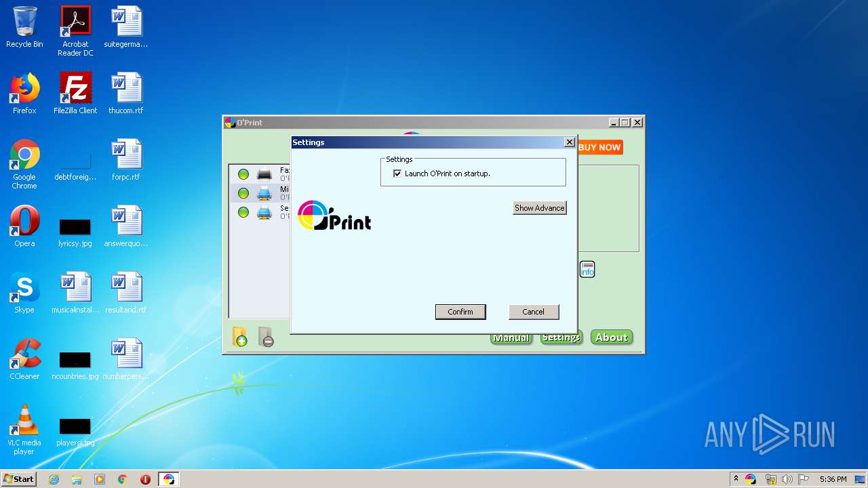Open Chrome from the taskbar
This screenshot has width=868, height=488.
coord(123,479)
